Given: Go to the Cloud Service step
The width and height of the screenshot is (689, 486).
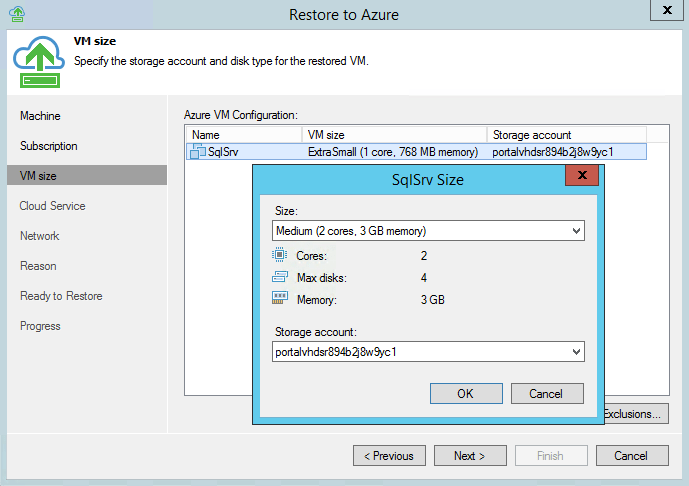Looking at the screenshot, I should coord(52,206).
